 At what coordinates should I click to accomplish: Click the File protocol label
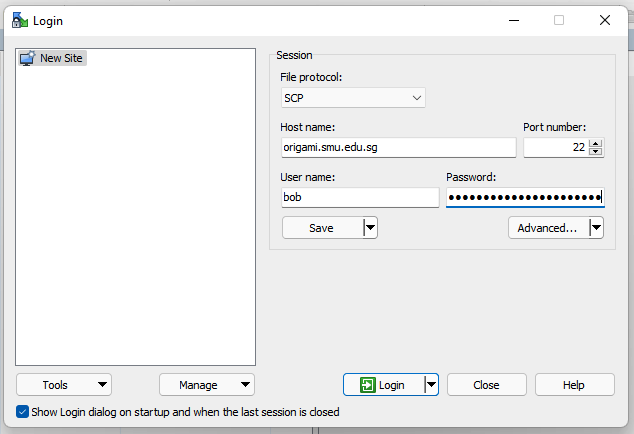pos(311,77)
